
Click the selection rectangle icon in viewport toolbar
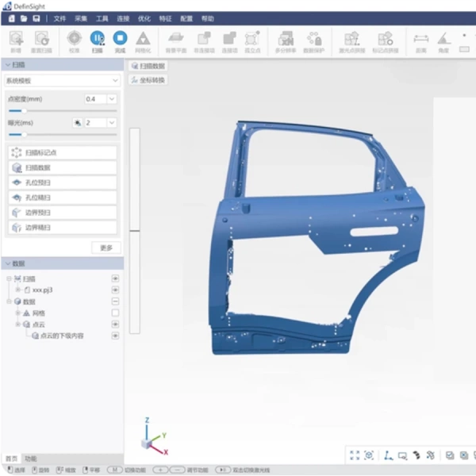[x=403, y=455]
